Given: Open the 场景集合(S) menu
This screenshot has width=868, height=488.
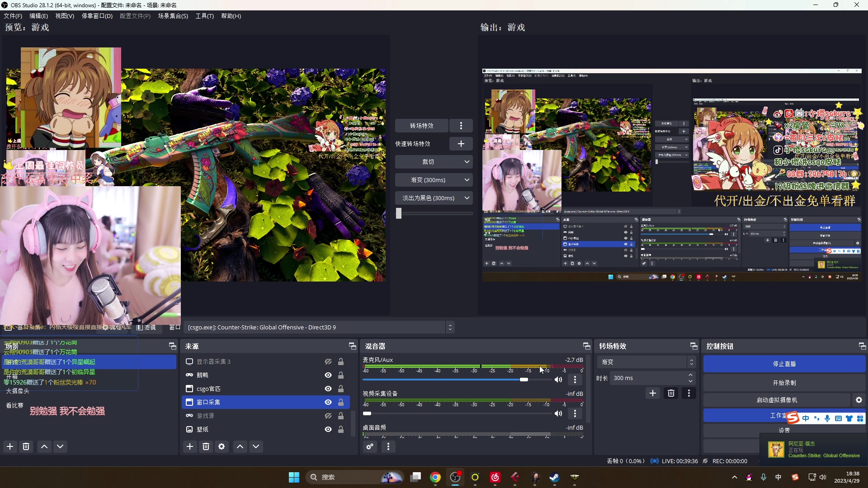Looking at the screenshot, I should 173,16.
